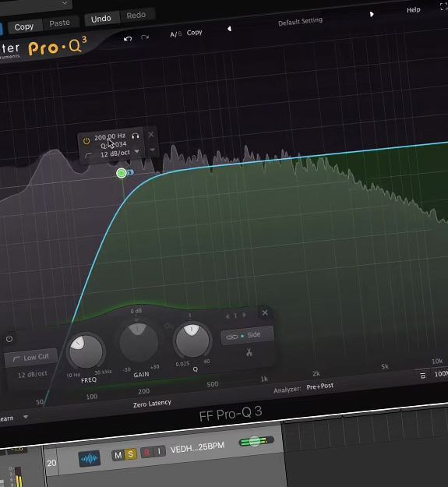This screenshot has width=448, height=487.
Task: Go to the previous preset arrow
Action: 229,29
